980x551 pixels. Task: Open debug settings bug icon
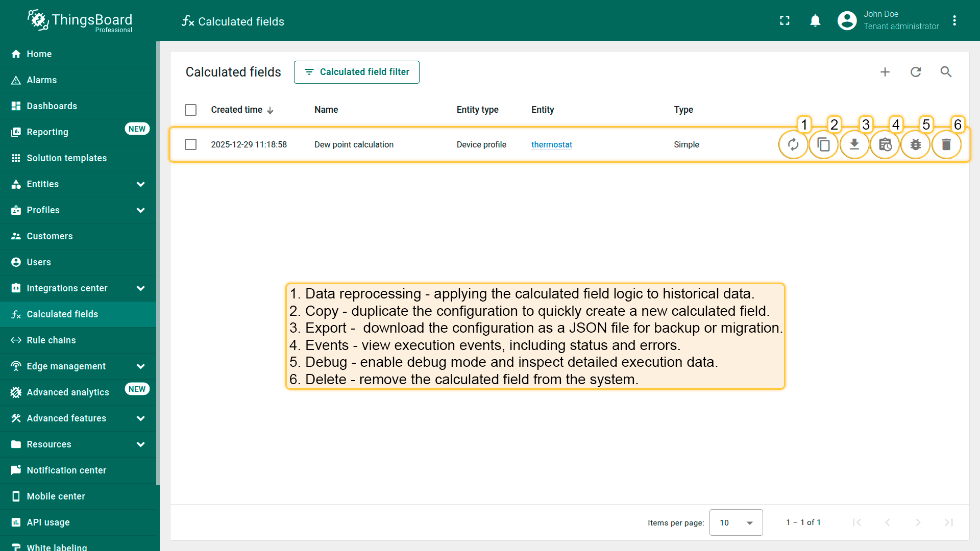tap(915, 145)
